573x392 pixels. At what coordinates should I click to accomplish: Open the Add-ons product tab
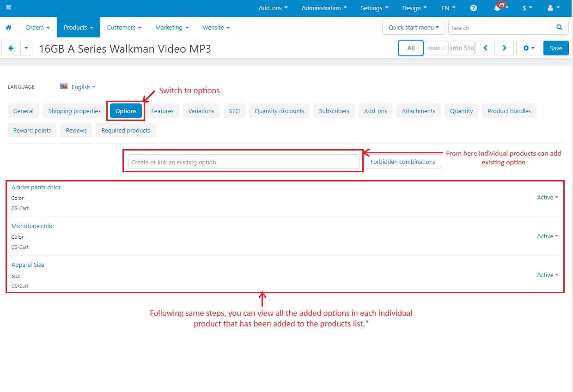pos(376,111)
